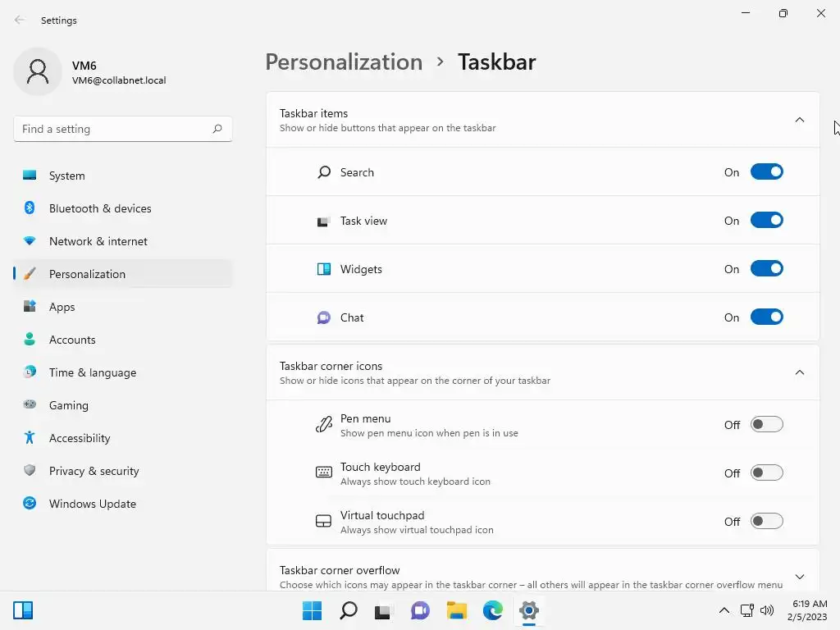Turn off the Chat toggle
This screenshot has width=840, height=630.
[x=767, y=317]
